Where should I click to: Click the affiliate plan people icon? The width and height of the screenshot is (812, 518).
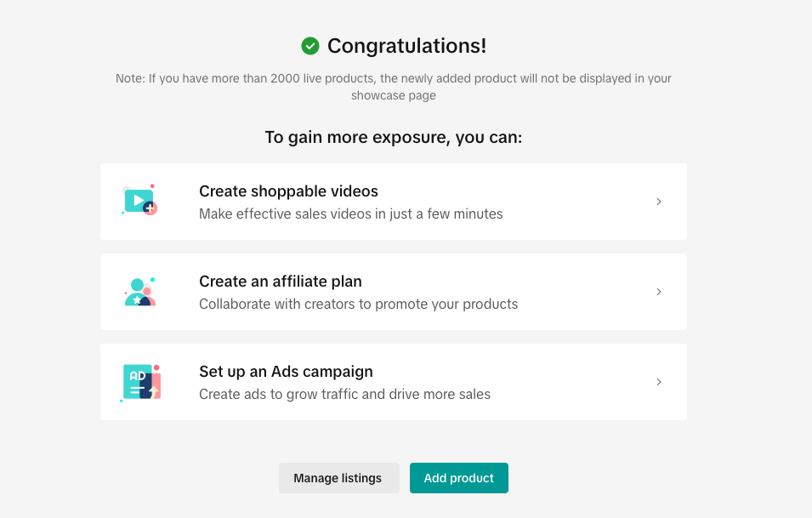point(139,292)
